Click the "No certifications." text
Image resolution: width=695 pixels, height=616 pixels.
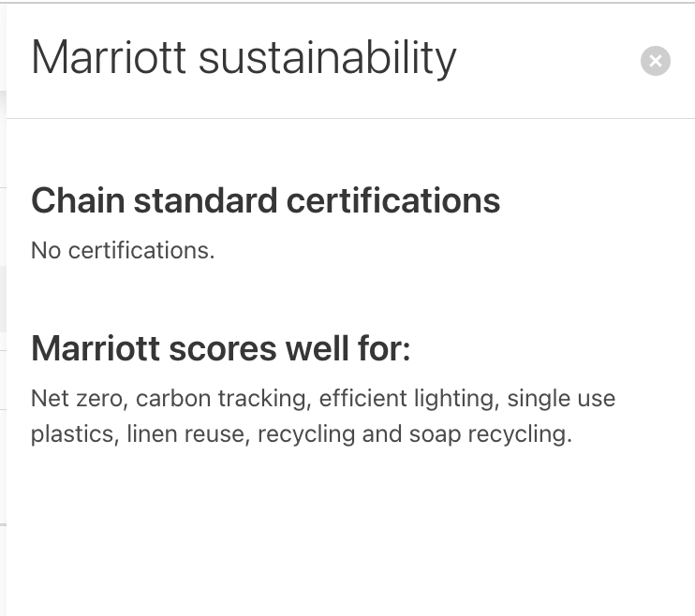[x=123, y=250]
